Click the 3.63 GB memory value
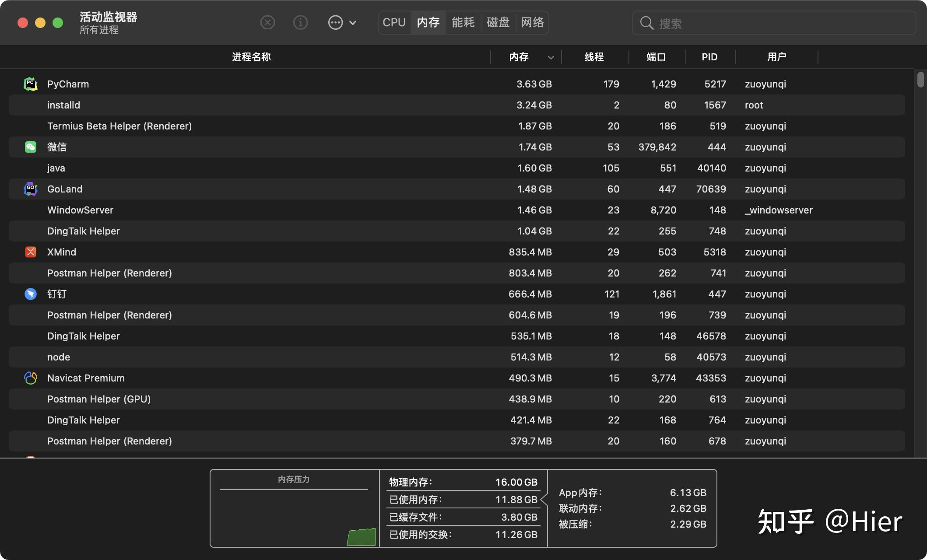 click(534, 84)
